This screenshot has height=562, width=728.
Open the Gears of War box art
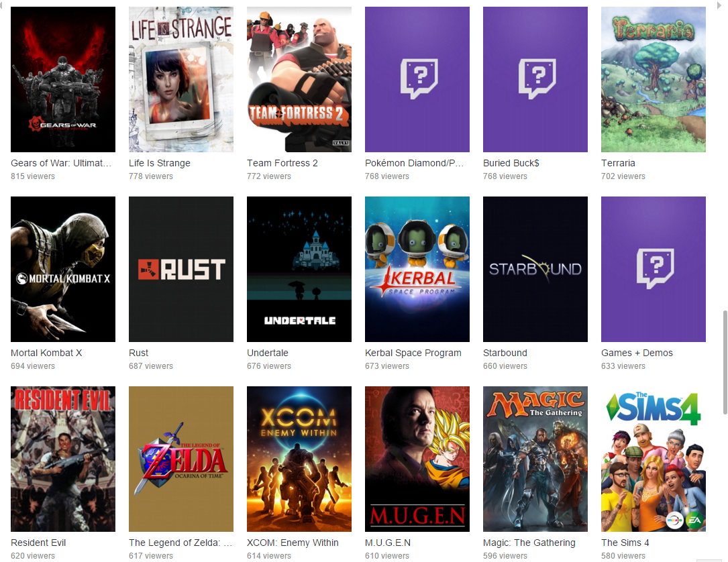(62, 79)
